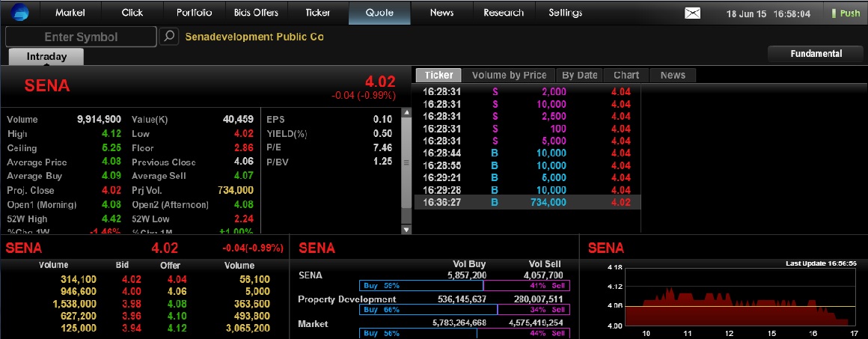The height and width of the screenshot is (339, 868).
Task: Open the Bids Offers menu
Action: (x=256, y=12)
